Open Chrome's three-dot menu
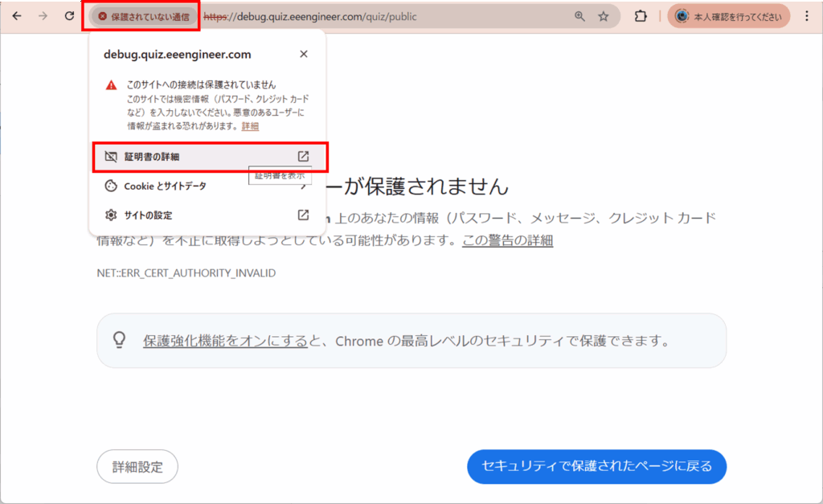The width and height of the screenshot is (823, 504). pyautogui.click(x=807, y=16)
